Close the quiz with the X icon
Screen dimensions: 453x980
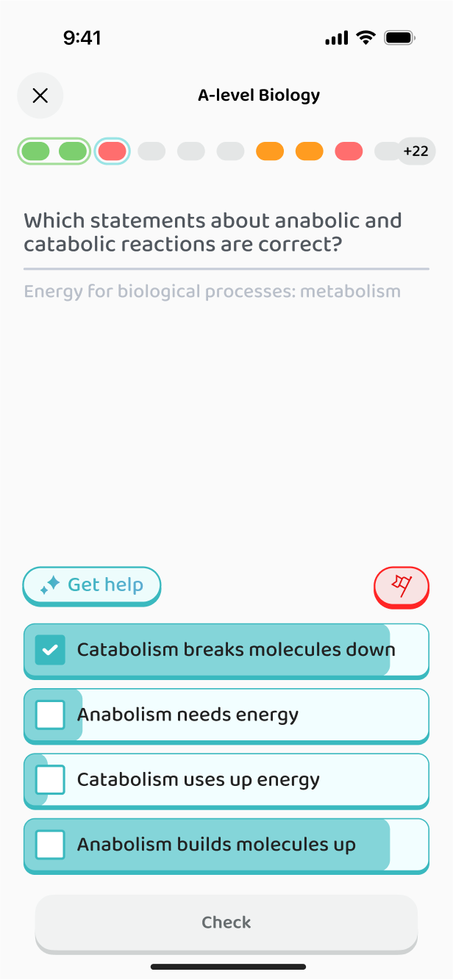pyautogui.click(x=40, y=96)
